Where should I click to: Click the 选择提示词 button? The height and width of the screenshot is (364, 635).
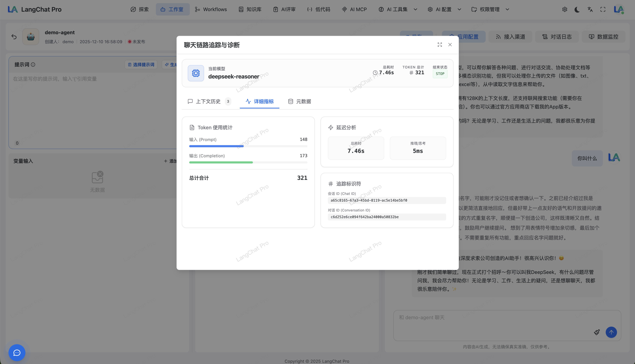141,65
